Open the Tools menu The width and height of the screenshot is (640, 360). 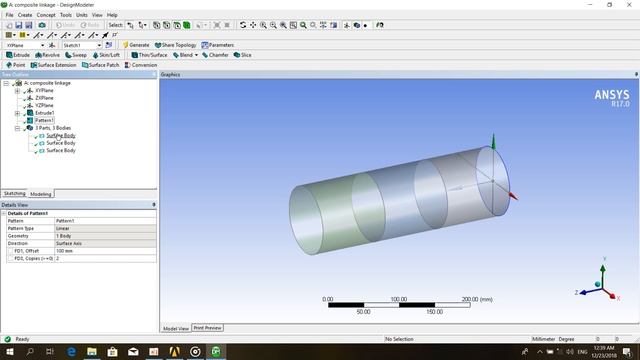[x=66, y=15]
